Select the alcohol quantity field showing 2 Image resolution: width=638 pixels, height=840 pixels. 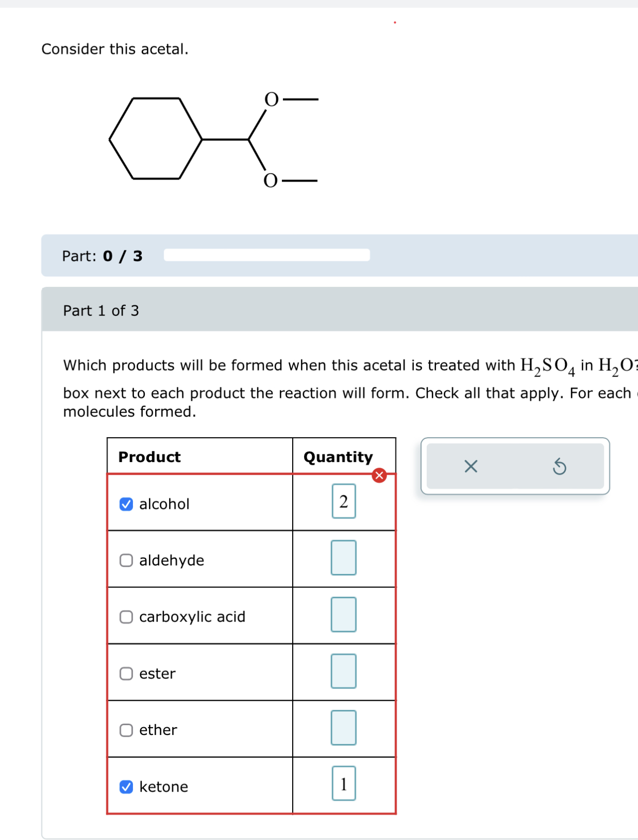tap(343, 501)
